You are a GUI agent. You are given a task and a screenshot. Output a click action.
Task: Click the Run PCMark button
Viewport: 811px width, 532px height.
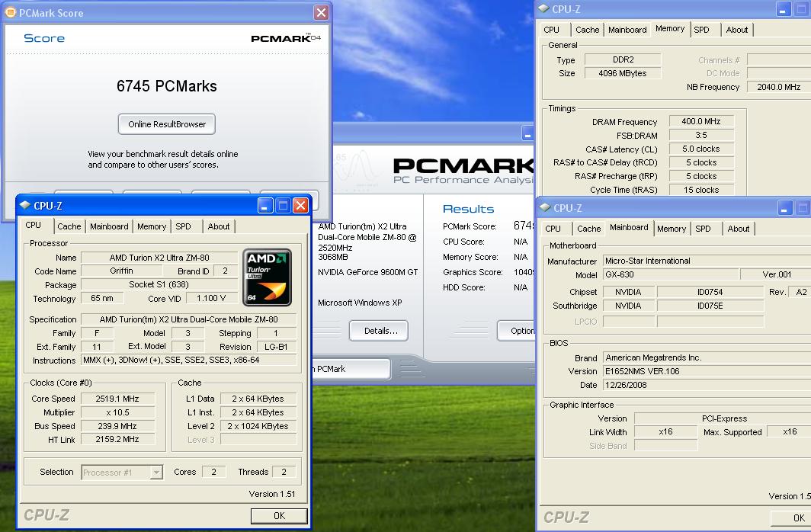351,369
